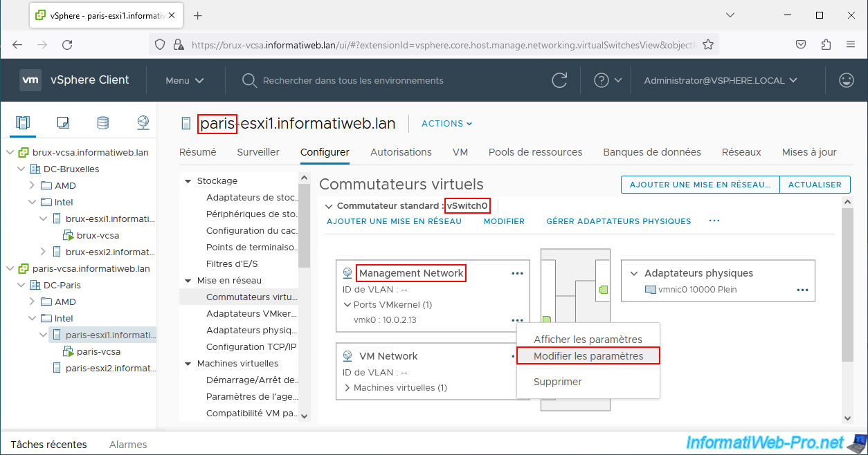Open the Alarmes panel
868x455 pixels.
[x=128, y=445]
